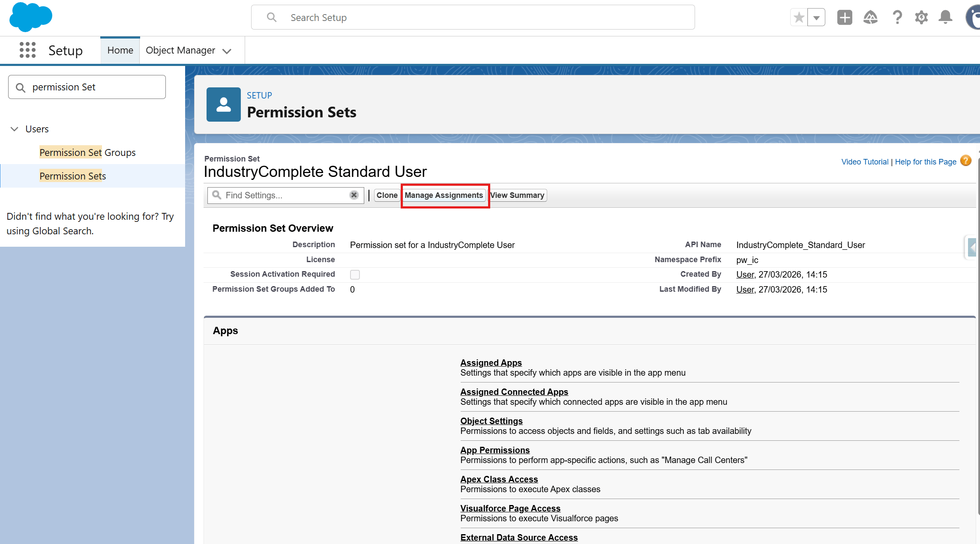Collapse the Users section chevron

[x=15, y=129]
